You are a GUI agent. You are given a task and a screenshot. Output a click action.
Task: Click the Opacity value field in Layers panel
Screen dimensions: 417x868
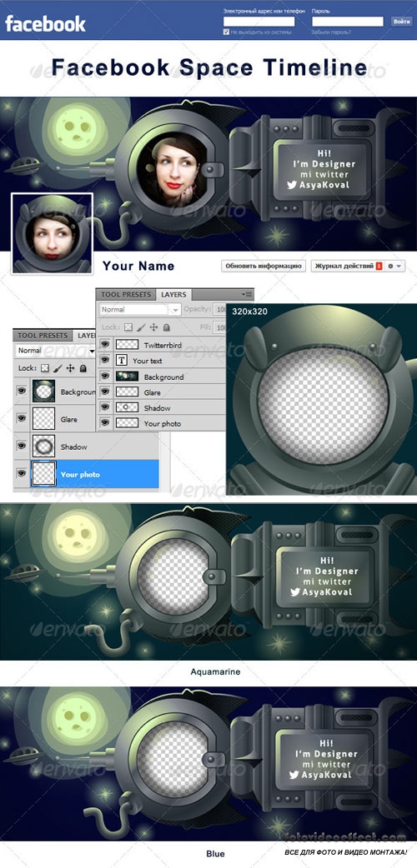point(220,309)
